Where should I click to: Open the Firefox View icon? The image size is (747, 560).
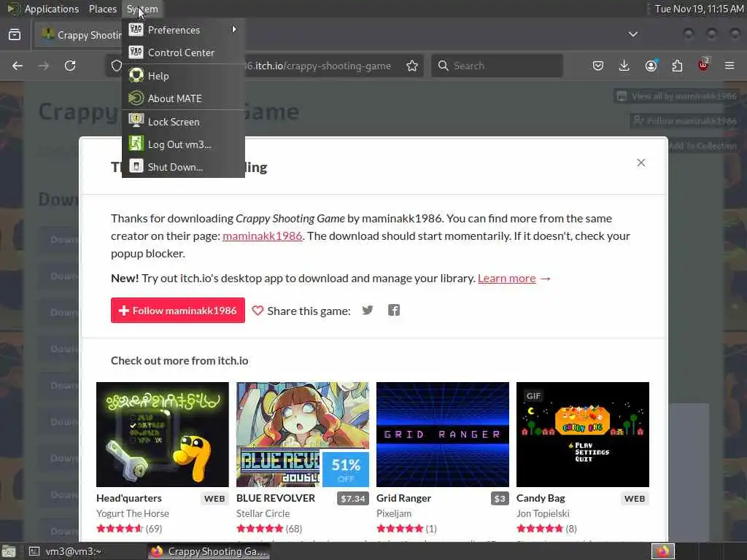click(x=15, y=35)
